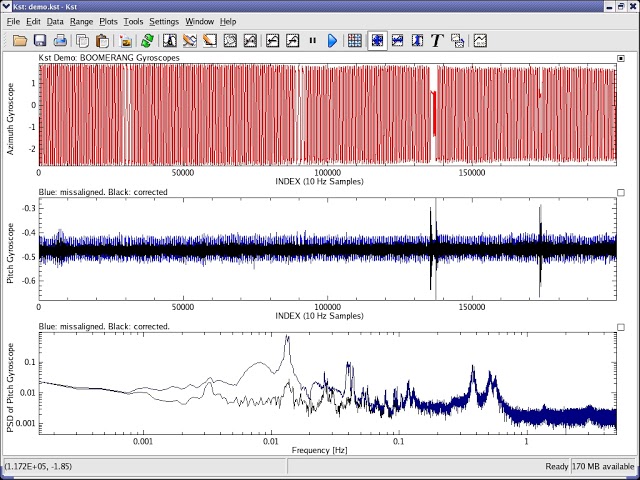Click the Back one screen icon
This screenshot has height=480, width=640.
pyautogui.click(x=272, y=40)
